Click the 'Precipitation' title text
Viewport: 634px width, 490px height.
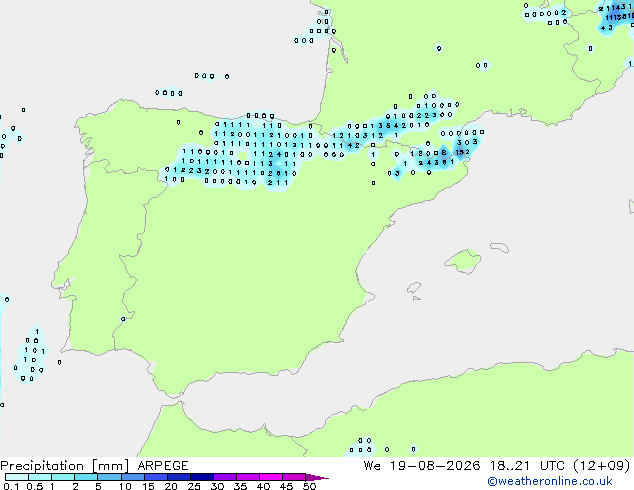click(42, 466)
